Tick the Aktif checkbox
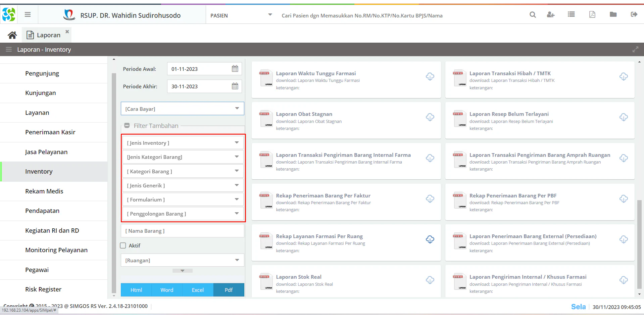This screenshot has height=315, width=644. [x=123, y=245]
